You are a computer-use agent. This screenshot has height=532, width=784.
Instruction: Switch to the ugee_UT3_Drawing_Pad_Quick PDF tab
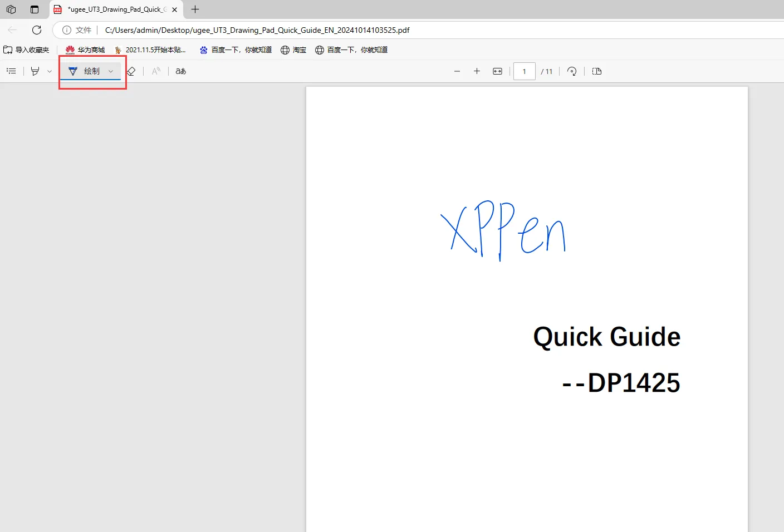(116, 9)
